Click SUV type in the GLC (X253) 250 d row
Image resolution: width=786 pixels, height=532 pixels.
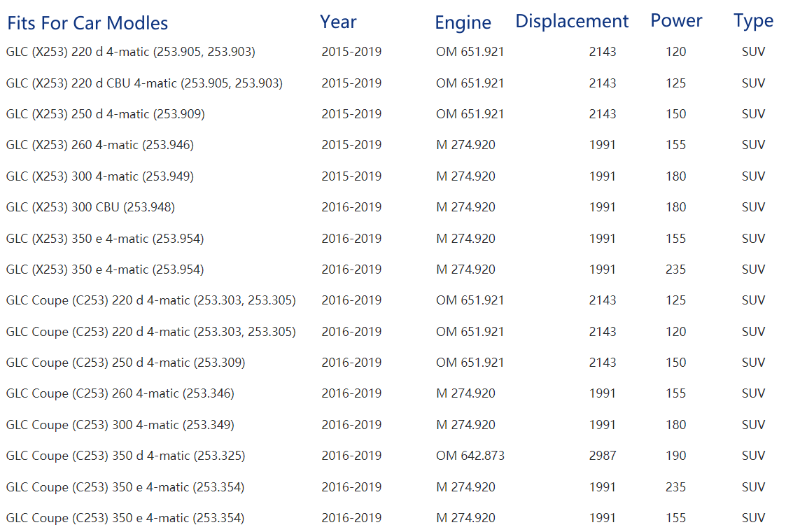point(753,114)
